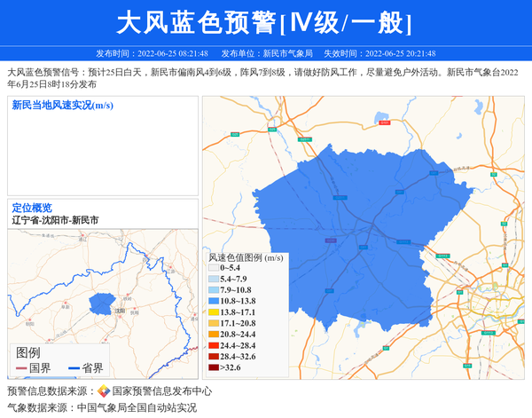Select the 24.4~28.4 legend color box
This screenshot has height=418, width=532.
213,345
